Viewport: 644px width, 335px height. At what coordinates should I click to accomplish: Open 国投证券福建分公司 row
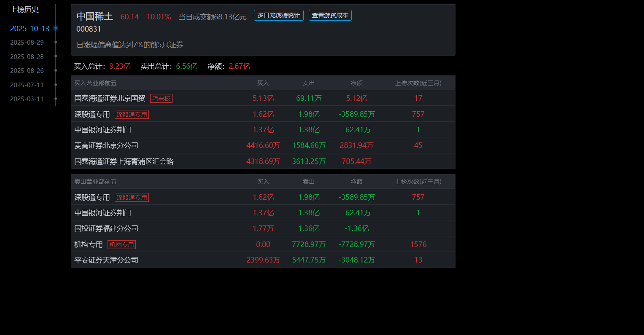[x=263, y=228]
